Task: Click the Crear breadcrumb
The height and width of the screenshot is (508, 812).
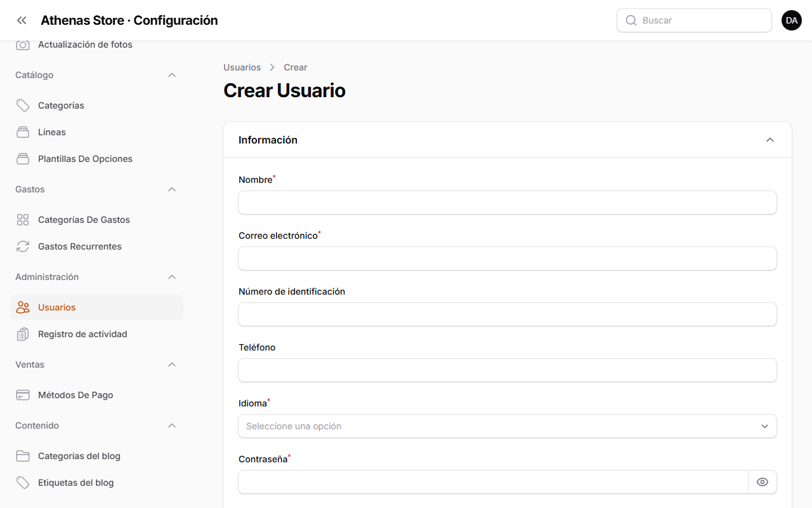Action: (x=296, y=67)
